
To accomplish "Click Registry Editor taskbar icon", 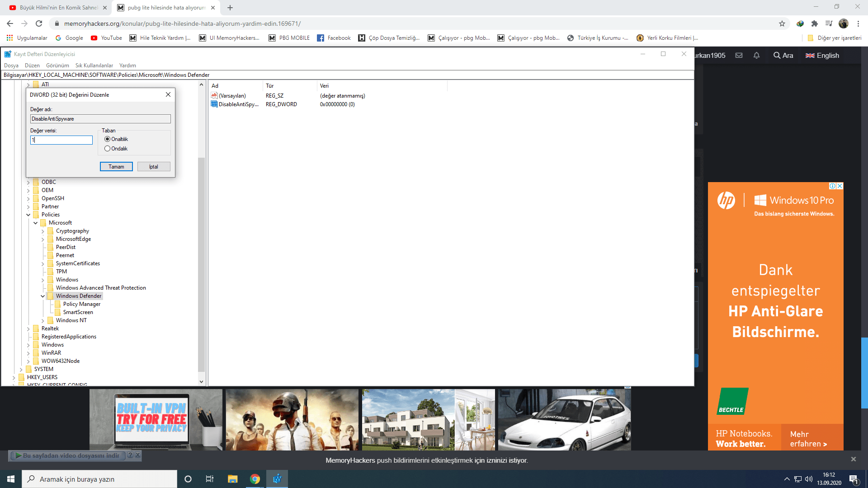I will pos(277,479).
